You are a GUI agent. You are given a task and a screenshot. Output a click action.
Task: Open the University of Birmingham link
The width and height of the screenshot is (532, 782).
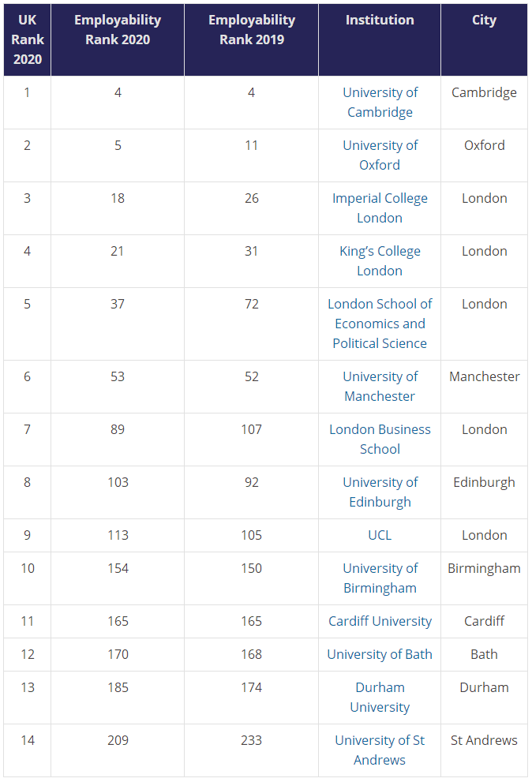pos(380,578)
